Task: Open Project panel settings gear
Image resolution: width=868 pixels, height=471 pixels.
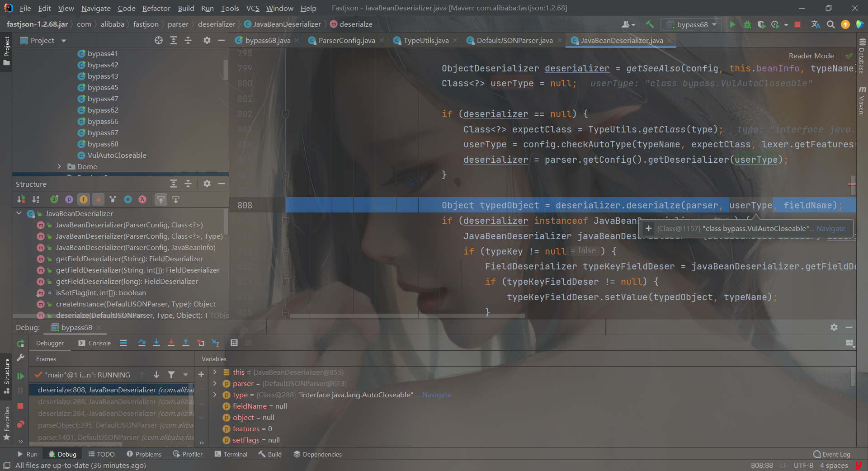Action: click(207, 40)
